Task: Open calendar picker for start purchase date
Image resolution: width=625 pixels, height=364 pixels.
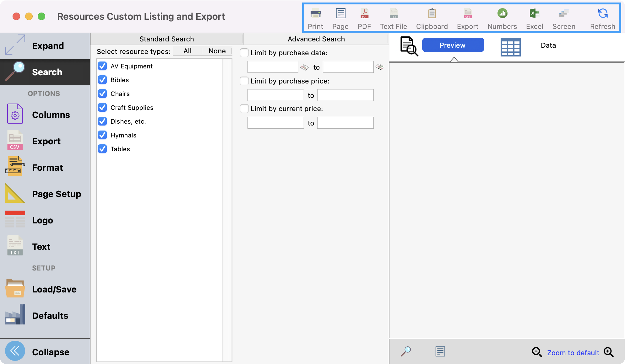Action: click(x=304, y=67)
